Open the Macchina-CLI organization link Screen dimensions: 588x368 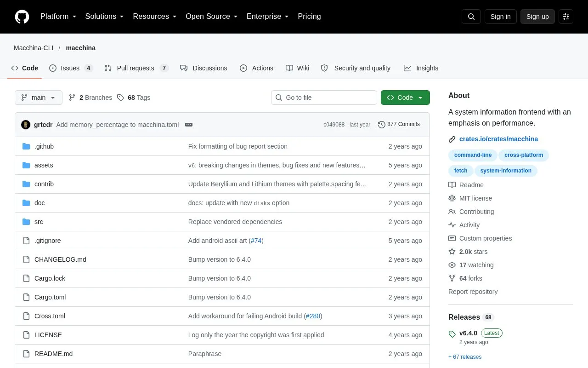click(34, 48)
